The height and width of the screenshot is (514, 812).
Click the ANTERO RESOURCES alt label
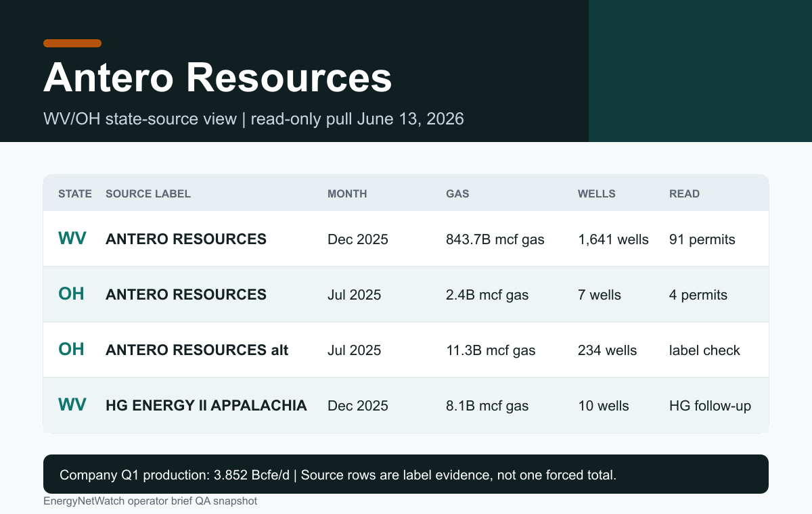click(x=197, y=350)
